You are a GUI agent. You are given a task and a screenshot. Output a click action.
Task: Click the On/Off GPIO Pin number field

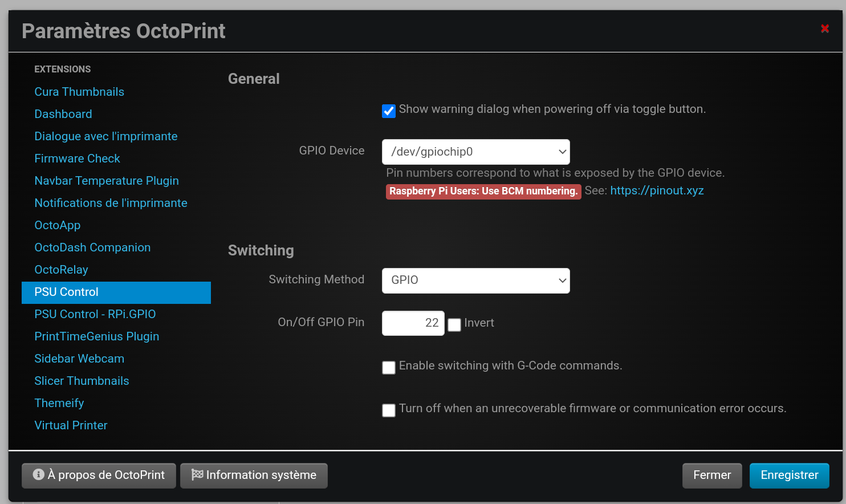[413, 323]
